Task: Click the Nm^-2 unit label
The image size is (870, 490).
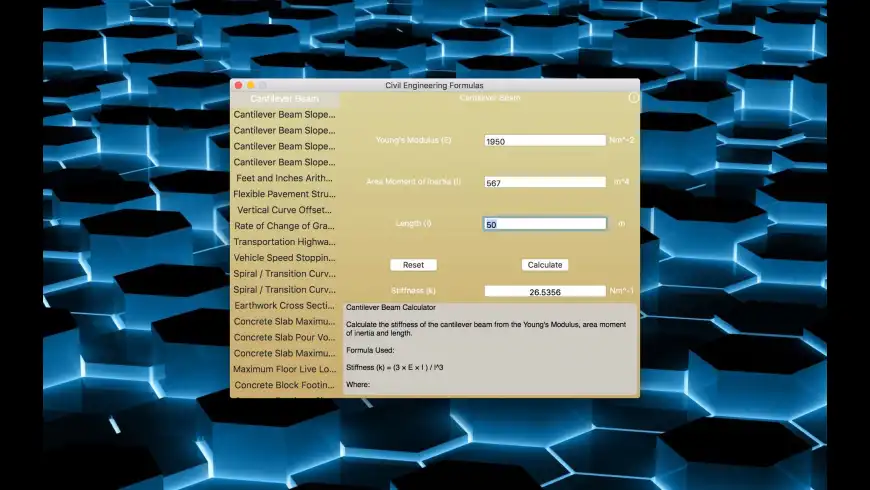Action: [621, 140]
